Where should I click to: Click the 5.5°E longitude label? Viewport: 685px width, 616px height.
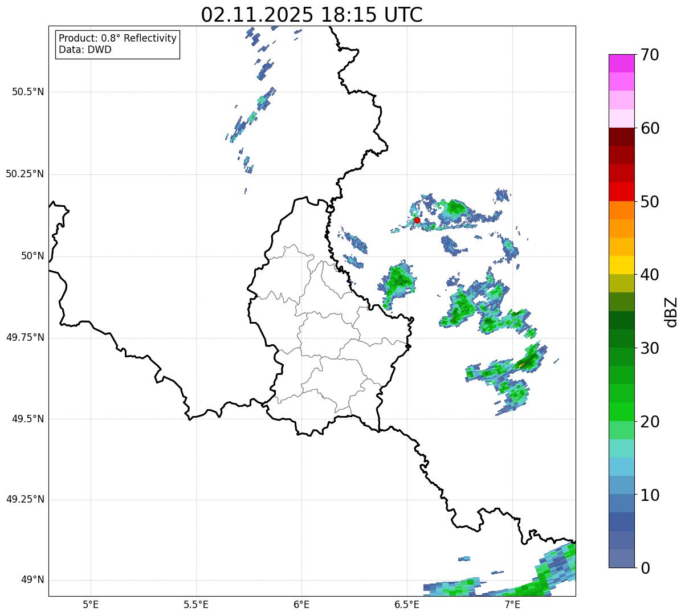tap(196, 605)
